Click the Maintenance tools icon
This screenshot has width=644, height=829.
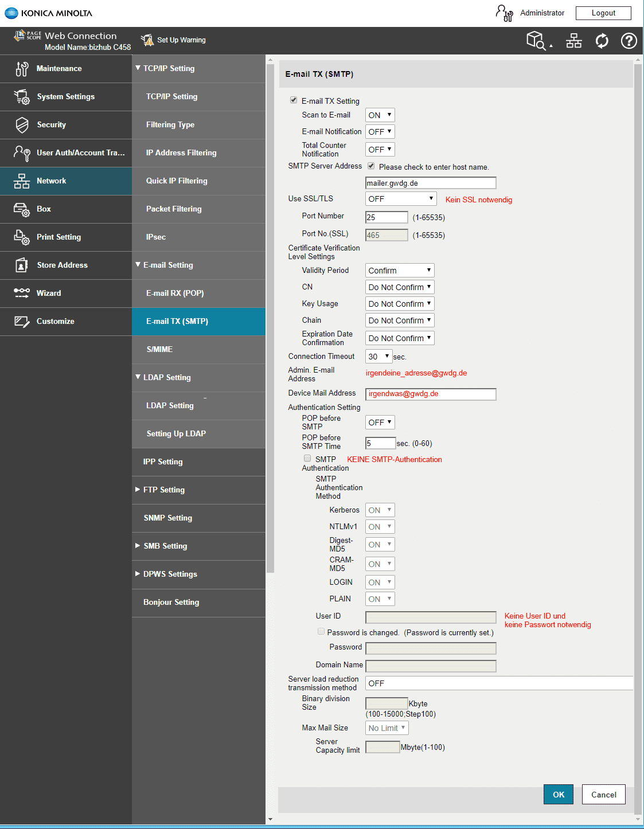tap(22, 69)
